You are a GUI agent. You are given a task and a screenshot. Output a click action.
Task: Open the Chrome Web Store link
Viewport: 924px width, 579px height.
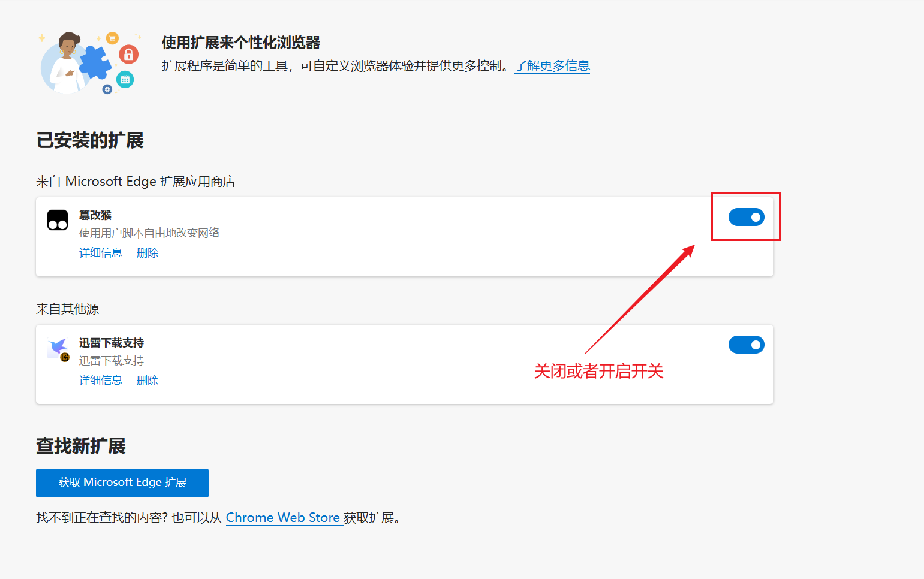283,518
